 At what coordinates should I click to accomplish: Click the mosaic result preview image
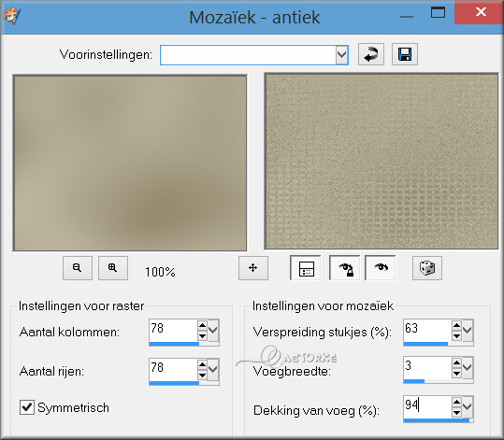pos(382,162)
